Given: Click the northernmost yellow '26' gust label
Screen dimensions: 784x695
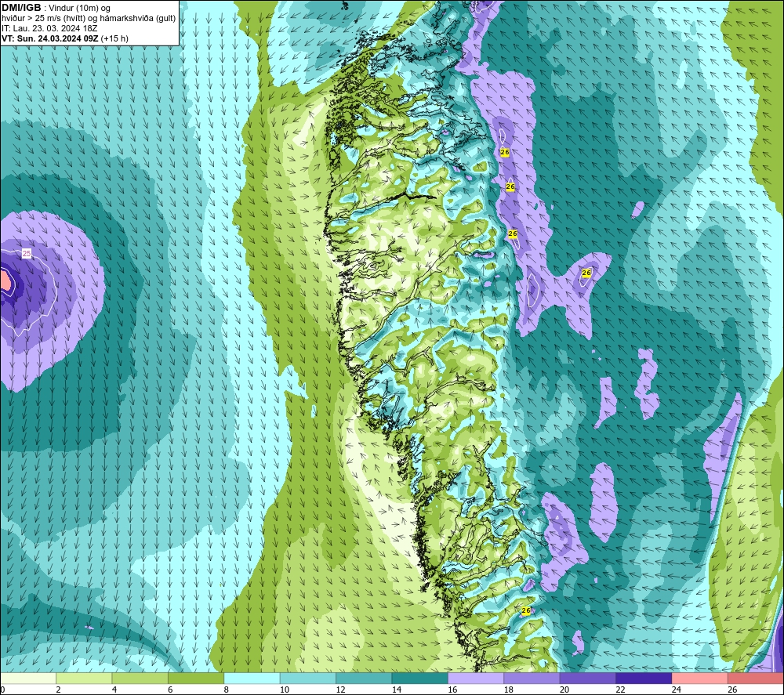Looking at the screenshot, I should (x=504, y=152).
